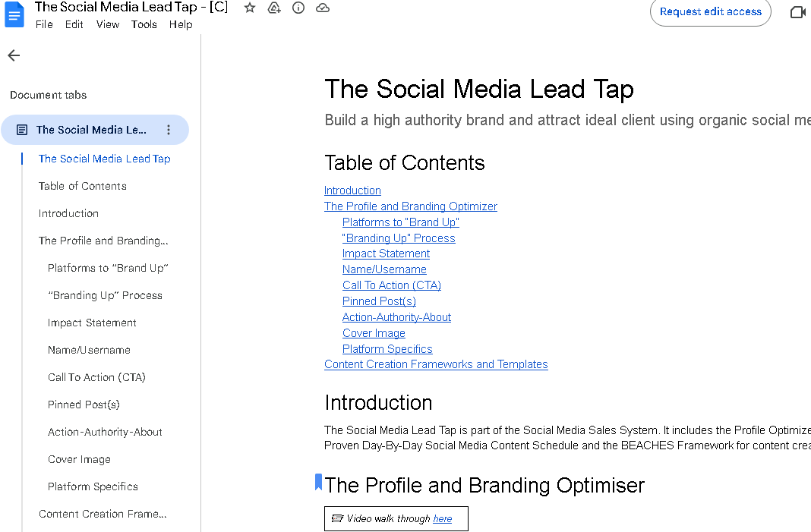Image resolution: width=811 pixels, height=532 pixels.
Task: Select Impact Statement in sidebar outline
Action: coord(92,323)
